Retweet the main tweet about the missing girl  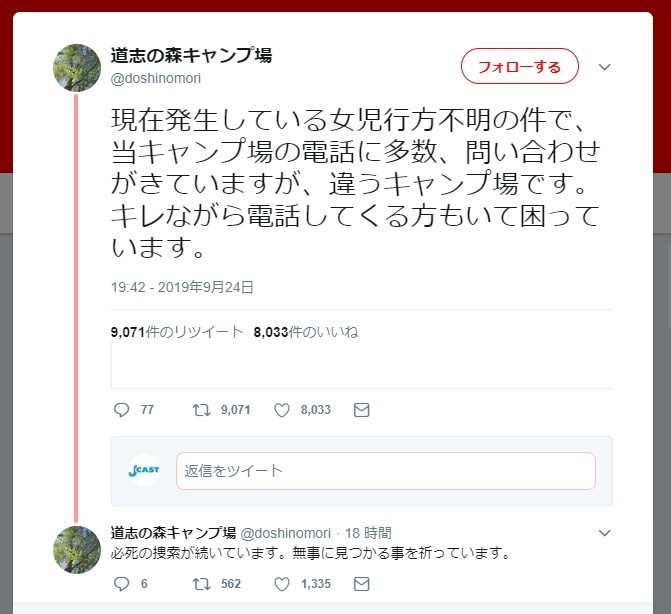[x=200, y=410]
